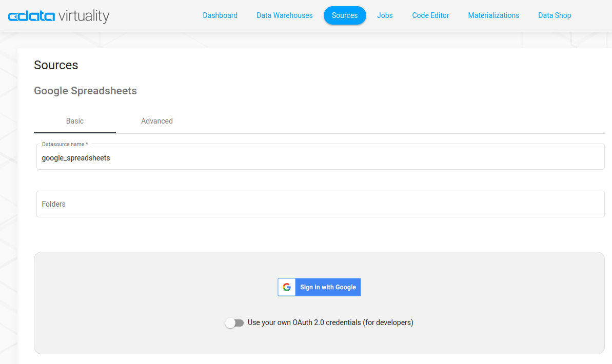
Task: Switch to the Basic tab
Action: (75, 121)
